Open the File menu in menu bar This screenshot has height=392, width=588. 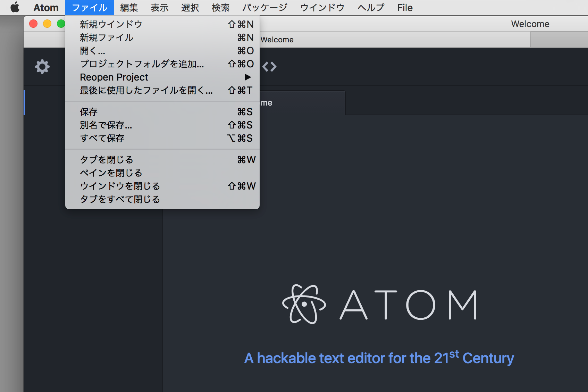click(x=405, y=8)
